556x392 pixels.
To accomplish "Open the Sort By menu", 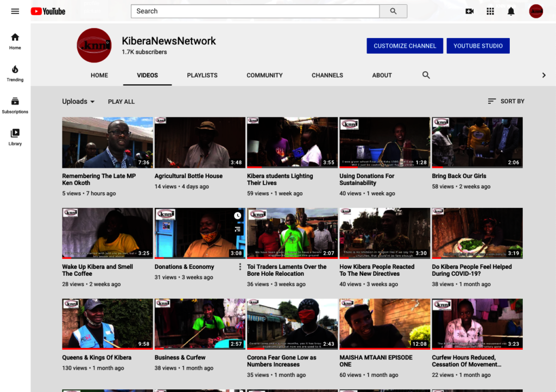I will pyautogui.click(x=506, y=102).
